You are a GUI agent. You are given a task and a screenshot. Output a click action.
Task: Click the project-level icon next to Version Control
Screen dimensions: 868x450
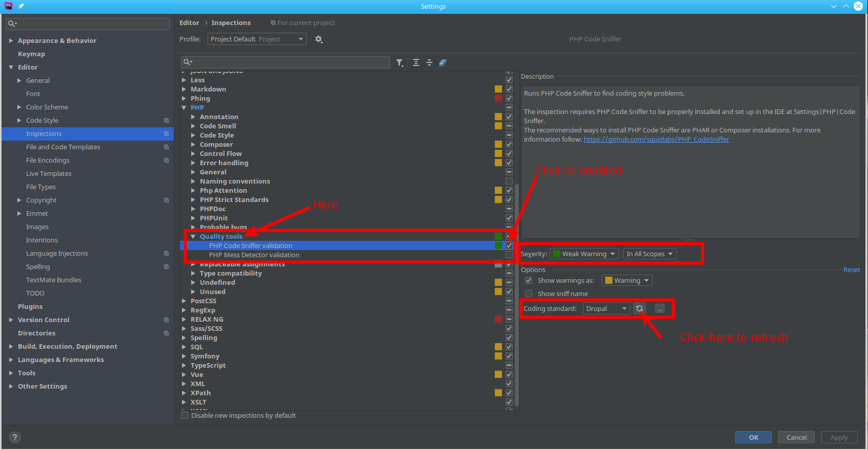pos(166,320)
